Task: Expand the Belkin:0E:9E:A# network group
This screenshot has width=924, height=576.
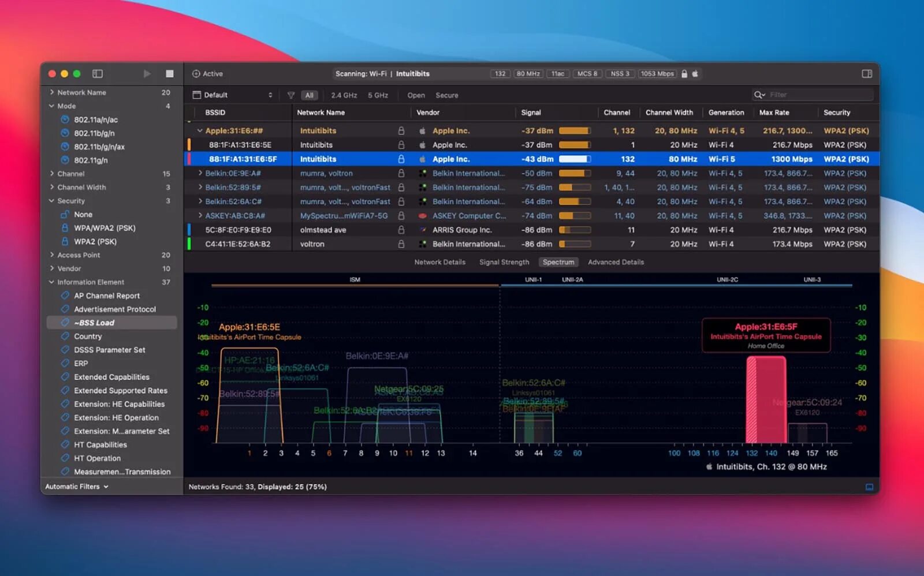Action: 200,173
